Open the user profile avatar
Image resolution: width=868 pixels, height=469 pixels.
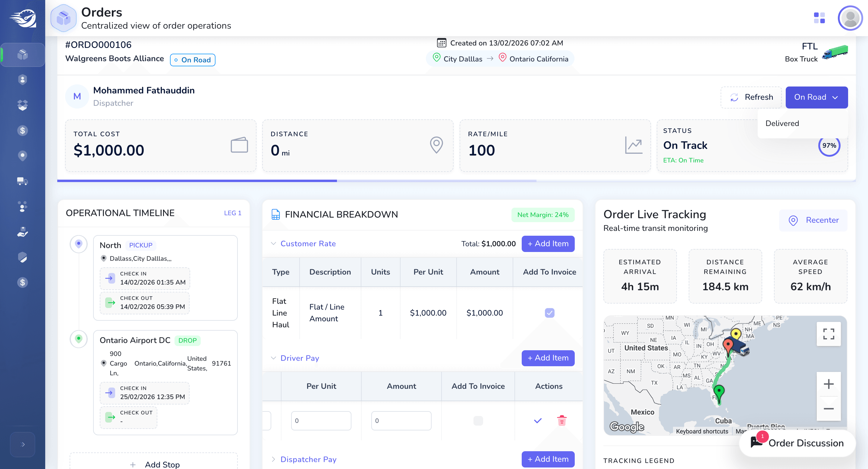(x=850, y=18)
